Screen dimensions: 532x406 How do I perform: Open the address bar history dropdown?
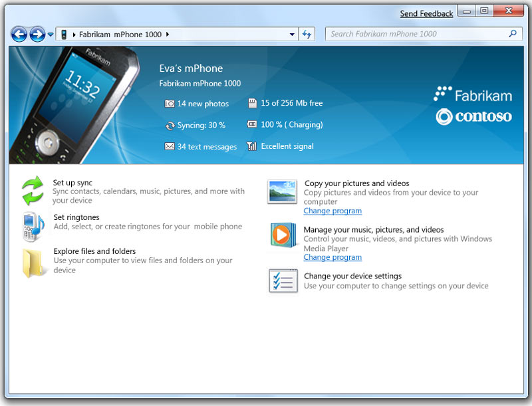(292, 35)
